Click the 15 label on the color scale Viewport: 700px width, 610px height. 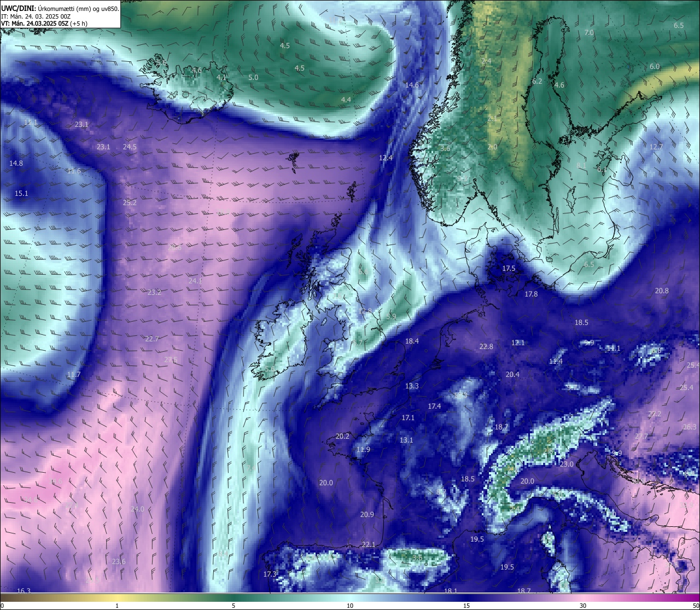pyautogui.click(x=466, y=606)
